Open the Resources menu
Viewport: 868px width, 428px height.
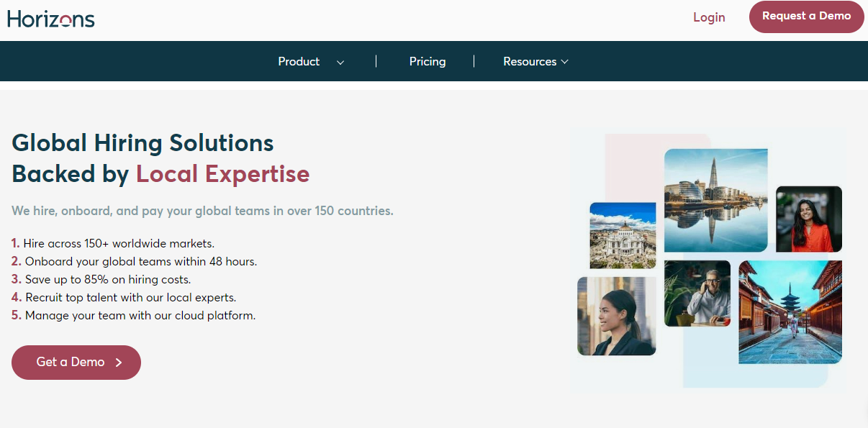tap(530, 61)
